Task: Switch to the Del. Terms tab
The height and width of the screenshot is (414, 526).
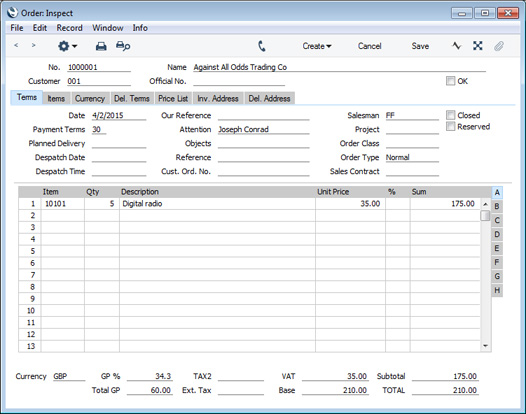Action: pos(132,99)
